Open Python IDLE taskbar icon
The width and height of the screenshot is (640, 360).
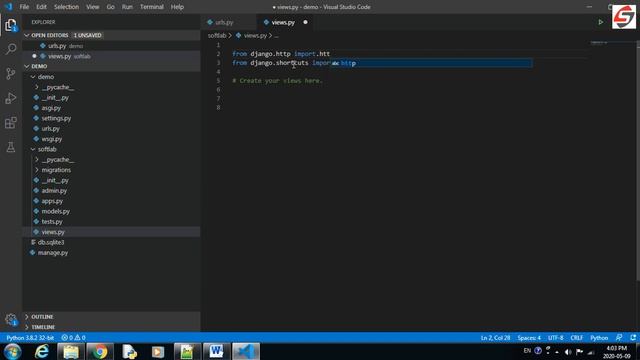[129, 351]
